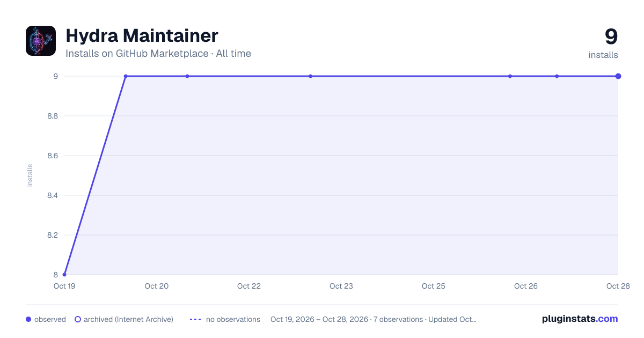The height and width of the screenshot is (338, 644).
Task: Click the dashed no observations legend marker
Action: coord(195,319)
